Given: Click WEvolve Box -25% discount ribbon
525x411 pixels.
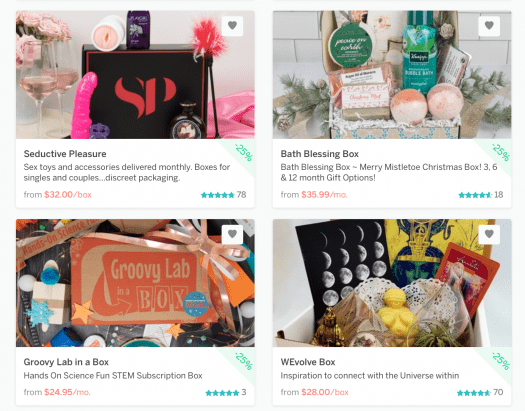Looking at the screenshot, I should pos(497,364).
